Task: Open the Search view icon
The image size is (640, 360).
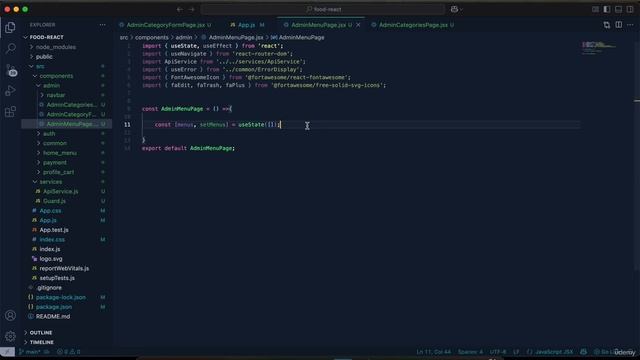Action: pos(11,49)
